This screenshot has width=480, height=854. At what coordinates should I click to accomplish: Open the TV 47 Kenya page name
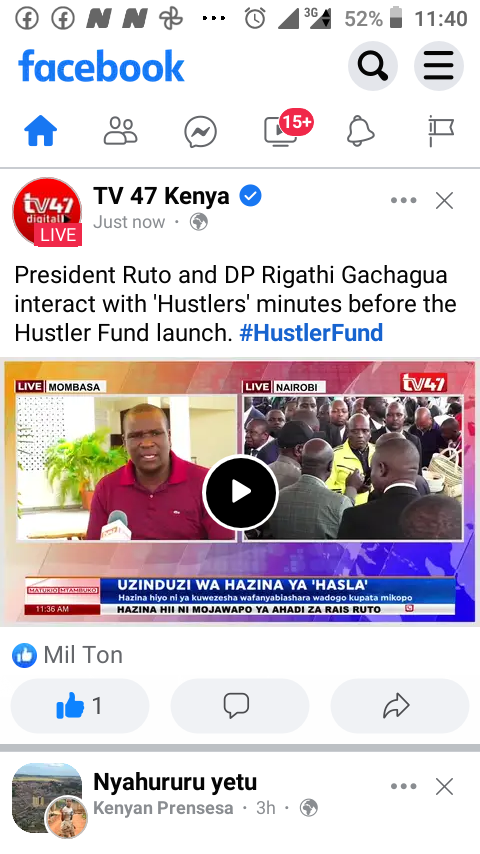pos(161,196)
